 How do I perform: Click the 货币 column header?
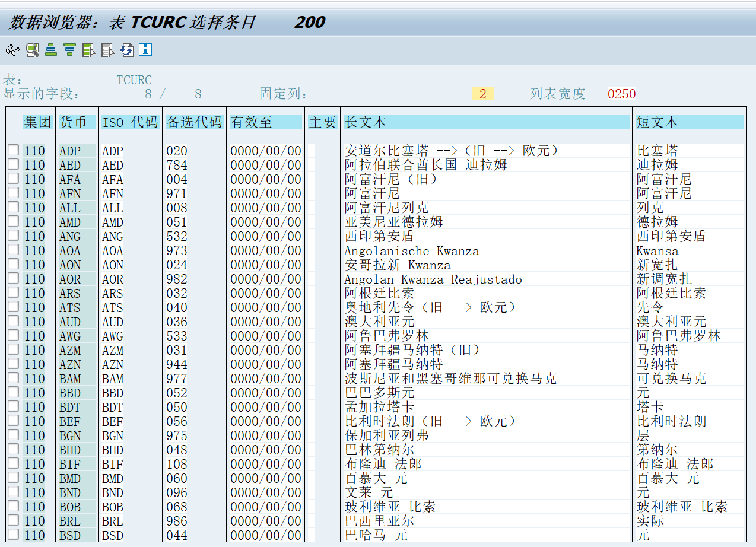[x=77, y=122]
